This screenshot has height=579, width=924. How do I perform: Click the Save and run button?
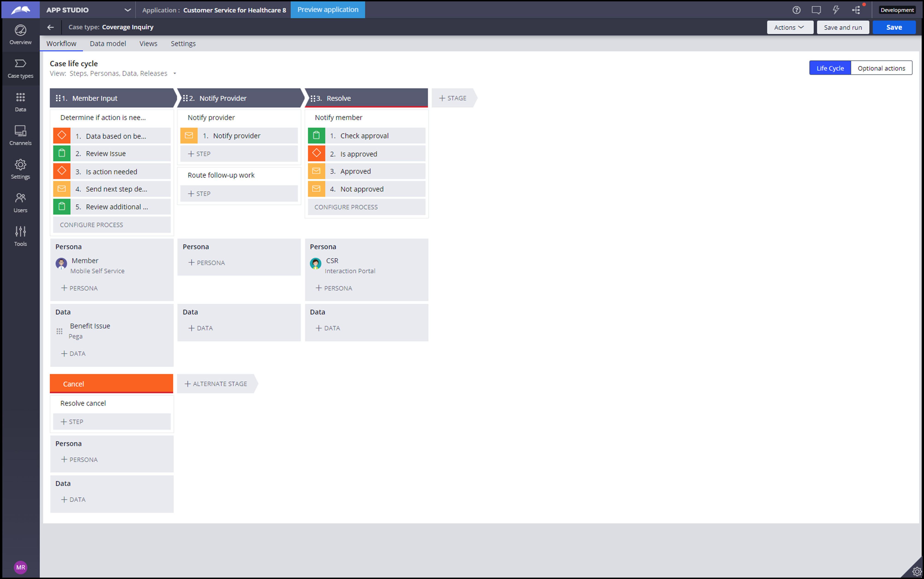coord(842,27)
